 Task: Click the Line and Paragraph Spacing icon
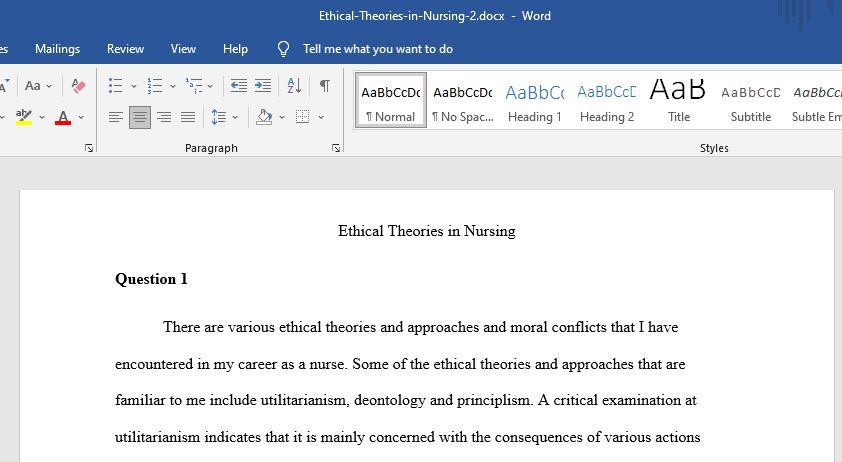click(219, 117)
